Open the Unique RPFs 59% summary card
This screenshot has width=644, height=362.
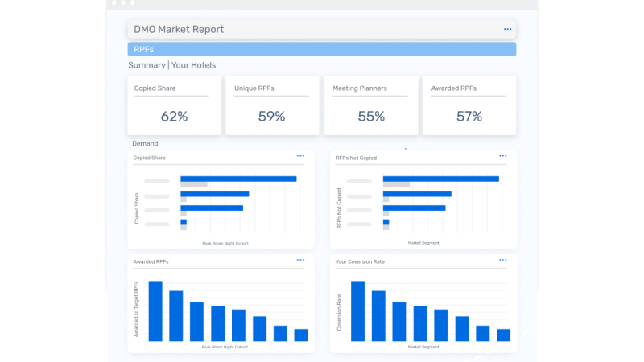pyautogui.click(x=271, y=105)
